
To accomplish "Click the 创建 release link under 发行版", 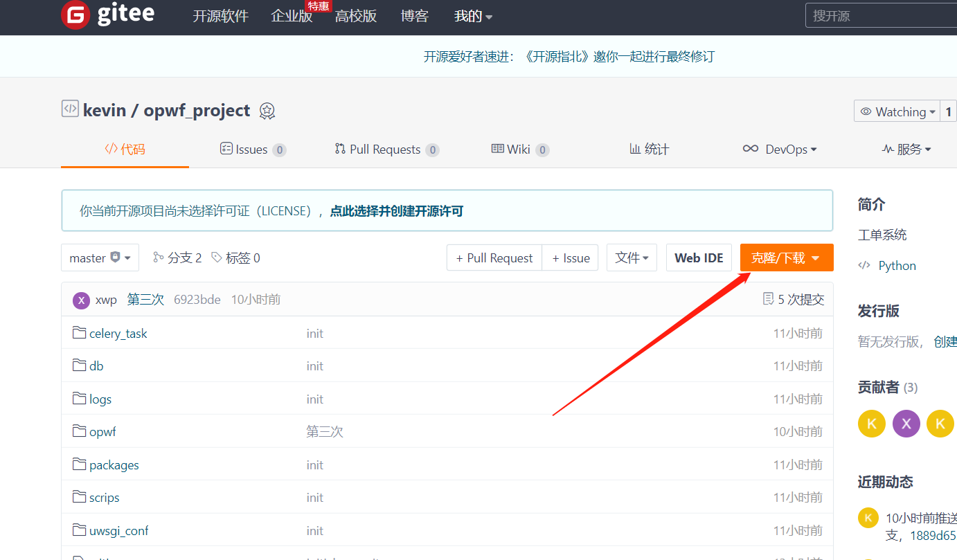I will coord(945,341).
